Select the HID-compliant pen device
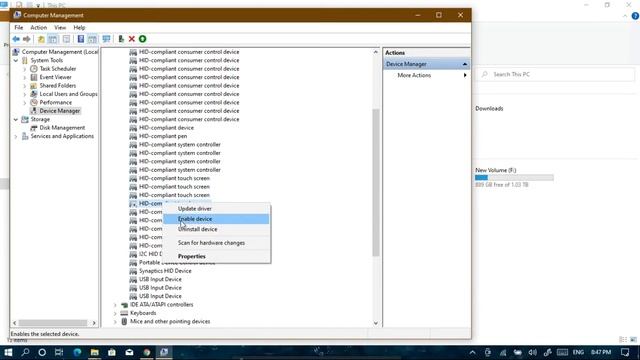The height and width of the screenshot is (360, 640). [x=163, y=136]
